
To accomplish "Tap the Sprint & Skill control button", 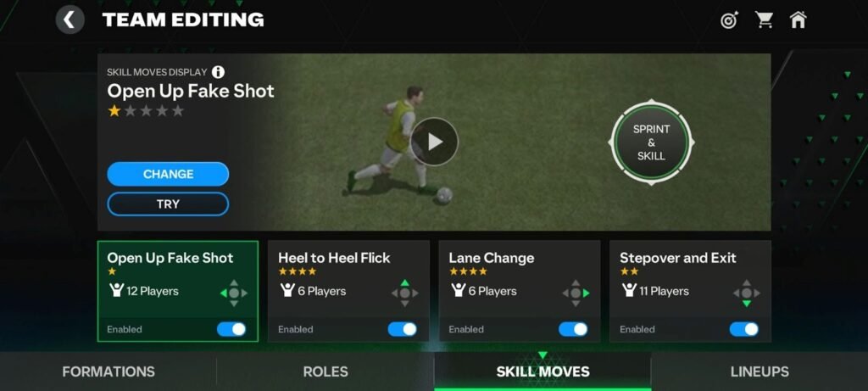I will 651,142.
